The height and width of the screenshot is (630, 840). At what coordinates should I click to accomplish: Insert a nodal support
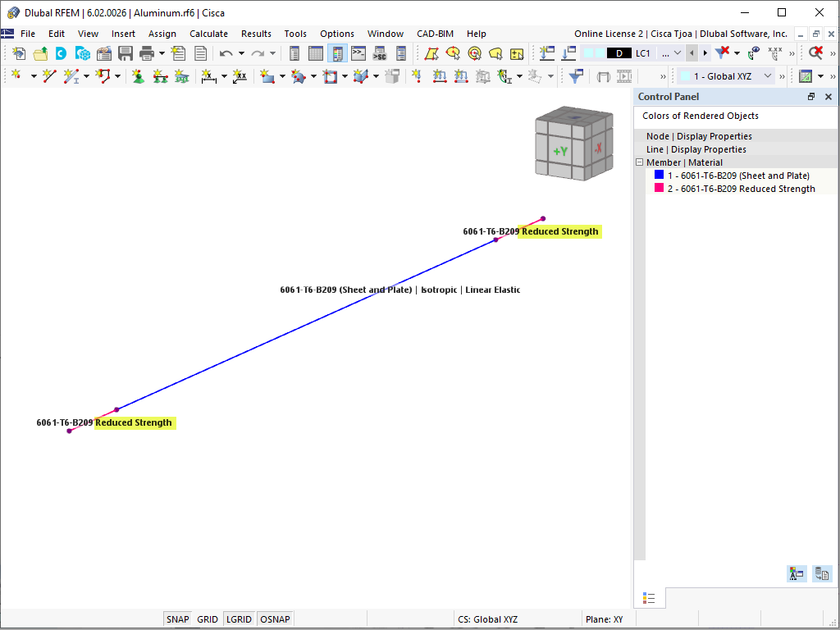pos(139,76)
